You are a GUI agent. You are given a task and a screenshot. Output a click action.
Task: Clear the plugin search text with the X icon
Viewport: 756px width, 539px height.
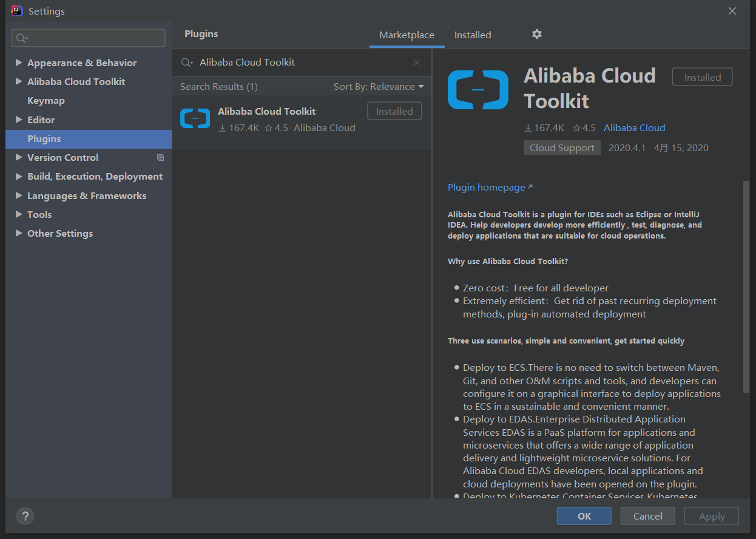click(x=417, y=63)
